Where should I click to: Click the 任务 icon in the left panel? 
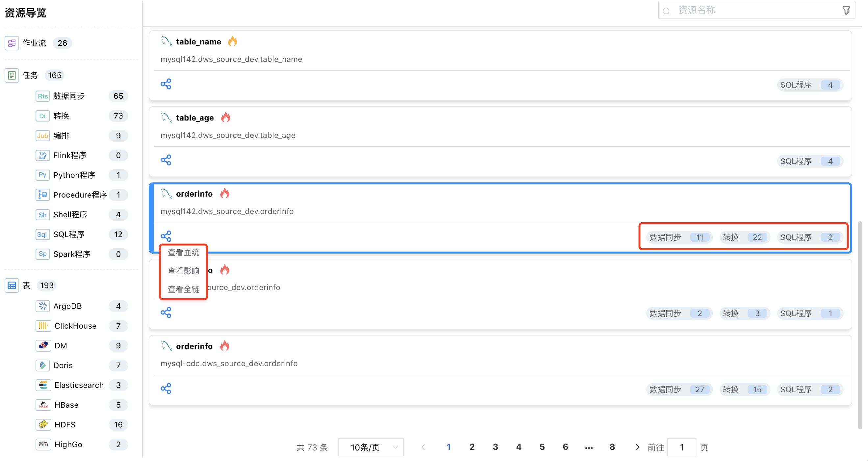(x=12, y=75)
